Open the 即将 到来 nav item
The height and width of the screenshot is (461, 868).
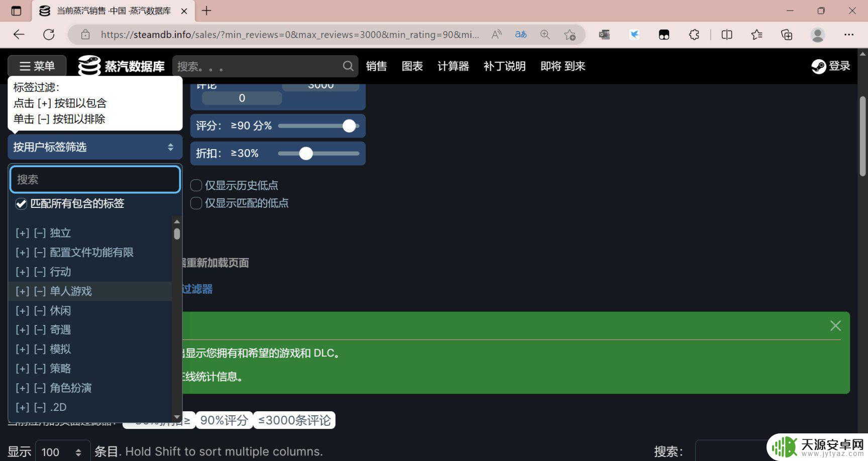563,66
